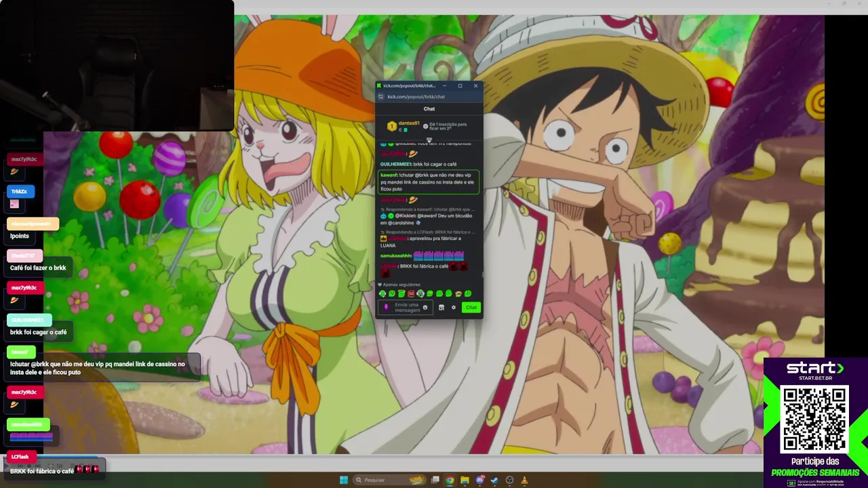The height and width of the screenshot is (488, 868).
Task: Pick the red angry emote in quick emote bar
Action: pos(411,293)
